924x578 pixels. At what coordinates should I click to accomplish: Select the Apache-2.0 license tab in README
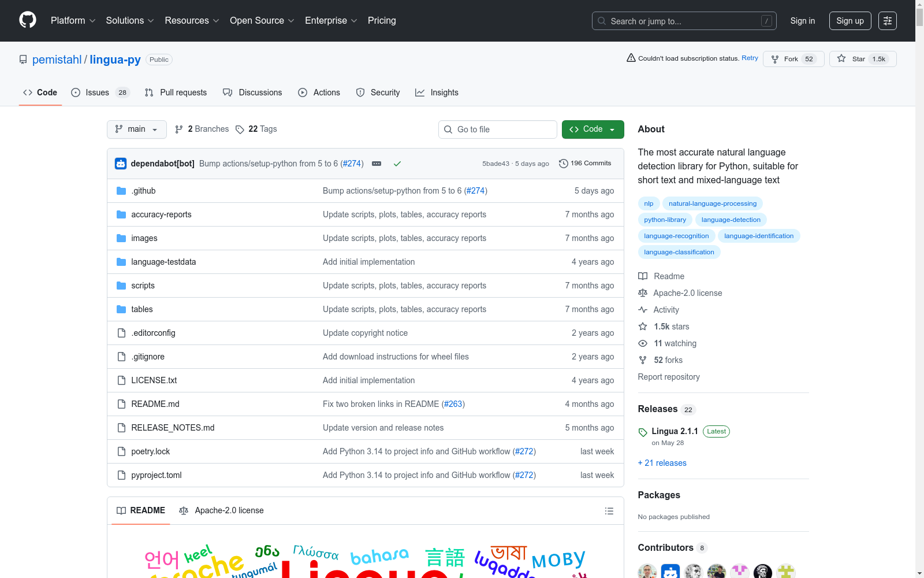click(x=221, y=511)
